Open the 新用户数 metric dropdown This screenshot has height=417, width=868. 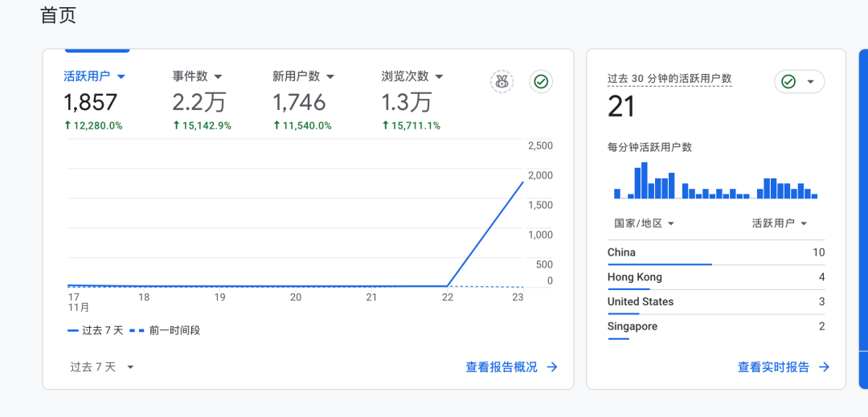303,76
